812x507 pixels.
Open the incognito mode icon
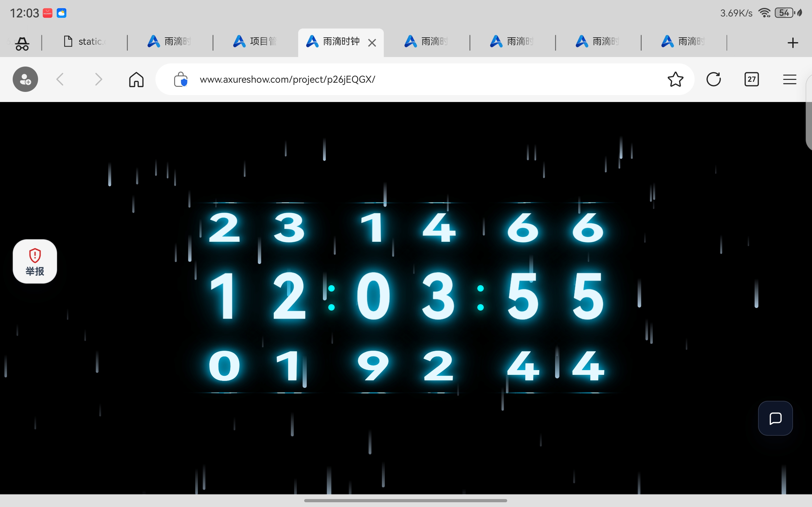(x=22, y=43)
